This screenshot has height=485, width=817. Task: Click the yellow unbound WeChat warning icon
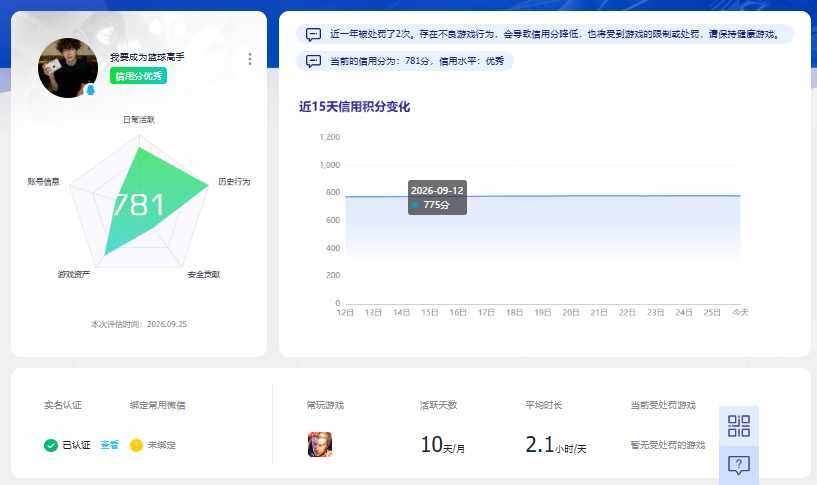pyautogui.click(x=136, y=445)
